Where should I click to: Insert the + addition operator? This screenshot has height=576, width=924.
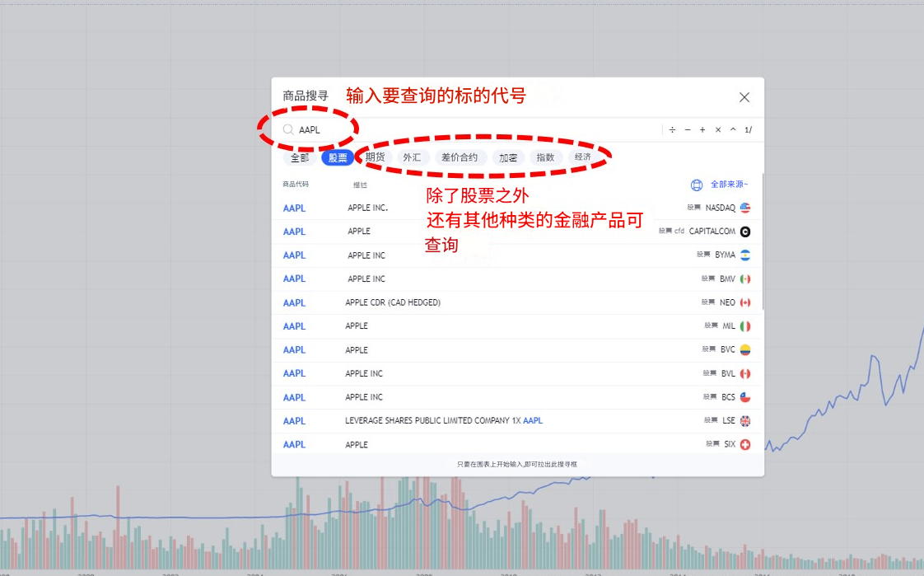pos(702,129)
